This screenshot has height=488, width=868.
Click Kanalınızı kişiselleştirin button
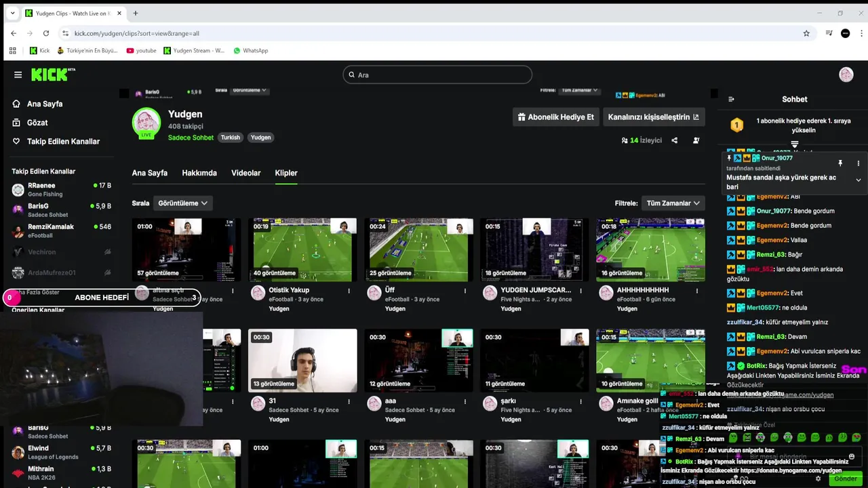[x=653, y=117]
